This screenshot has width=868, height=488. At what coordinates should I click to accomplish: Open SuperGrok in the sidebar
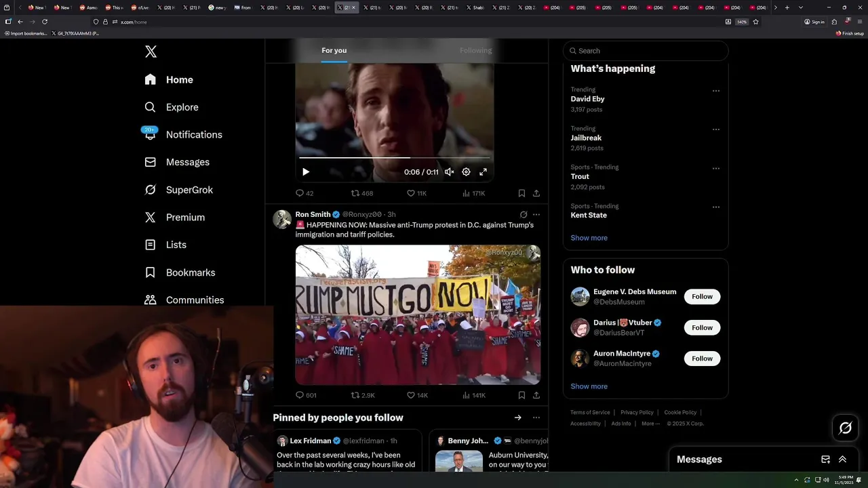179,190
